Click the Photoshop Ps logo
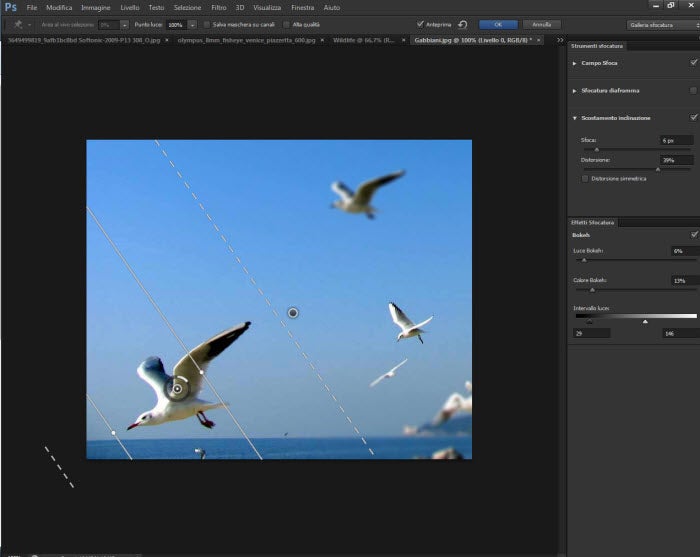The image size is (700, 557). (x=11, y=7)
